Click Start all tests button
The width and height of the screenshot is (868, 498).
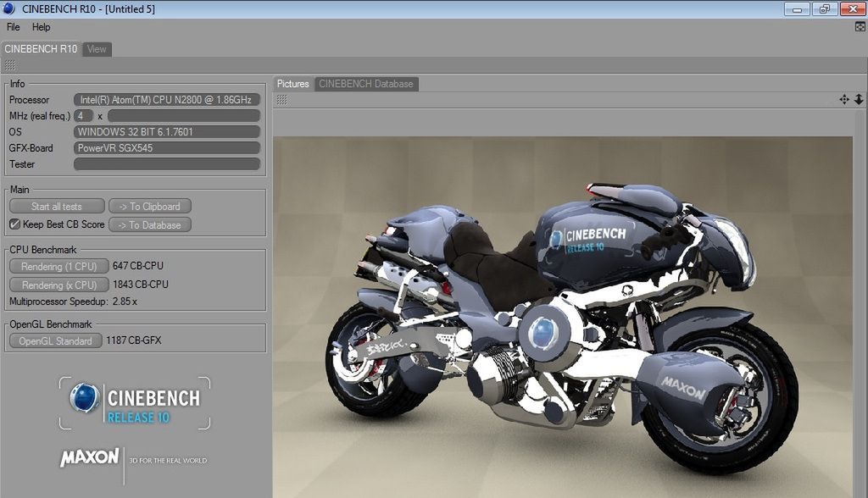point(57,207)
